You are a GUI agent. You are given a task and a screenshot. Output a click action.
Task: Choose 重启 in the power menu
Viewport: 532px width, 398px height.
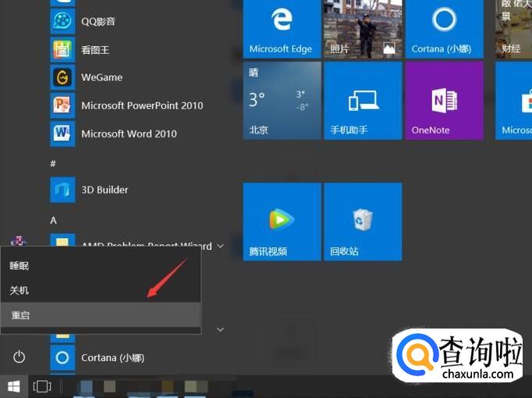pos(101,314)
